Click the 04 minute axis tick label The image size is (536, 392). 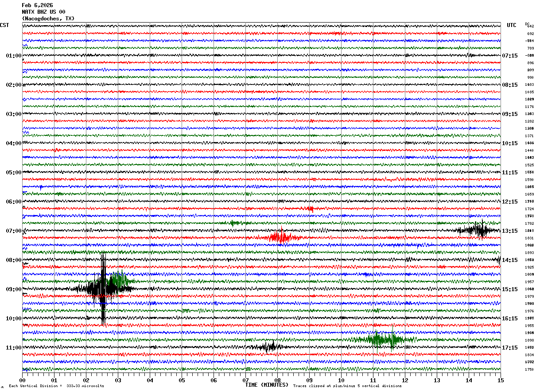click(150, 380)
